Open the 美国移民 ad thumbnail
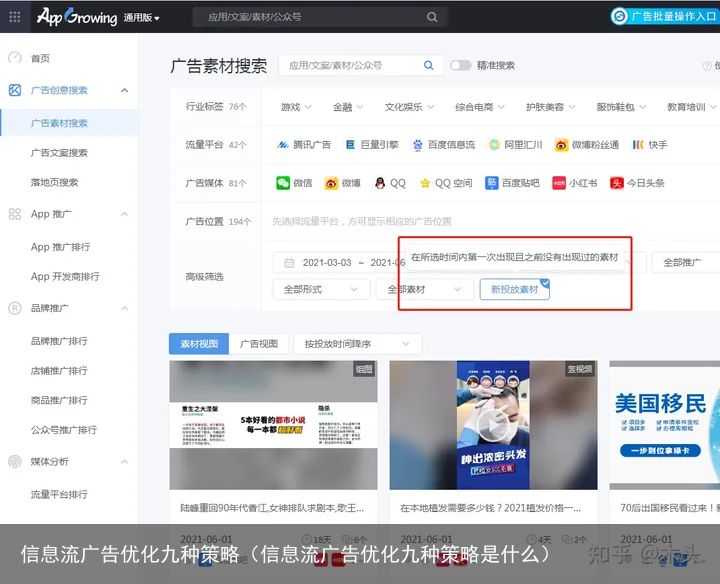Viewport: 720px width, 584px height. point(664,425)
